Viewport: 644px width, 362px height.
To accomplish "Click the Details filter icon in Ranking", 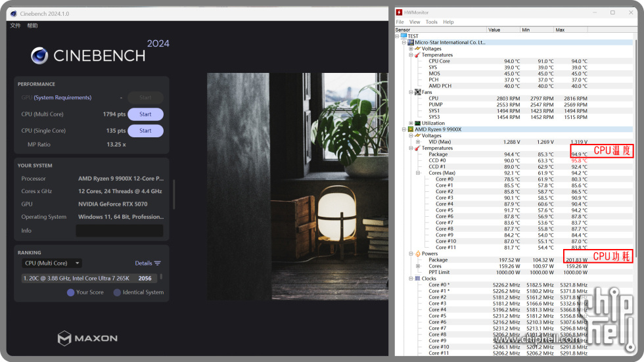I will [158, 263].
